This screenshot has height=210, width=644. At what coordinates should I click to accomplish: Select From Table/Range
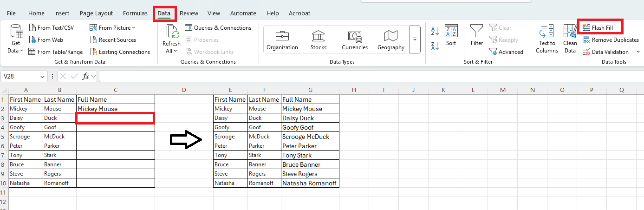tap(55, 52)
